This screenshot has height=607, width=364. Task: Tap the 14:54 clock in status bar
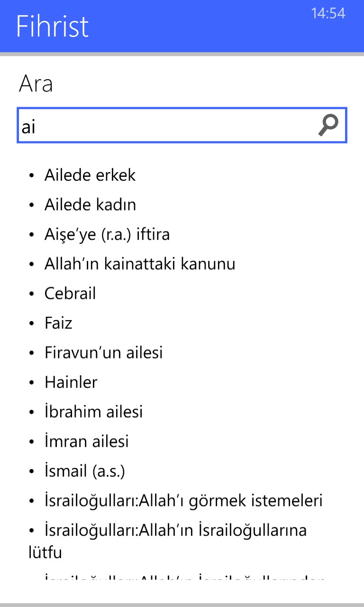328,13
